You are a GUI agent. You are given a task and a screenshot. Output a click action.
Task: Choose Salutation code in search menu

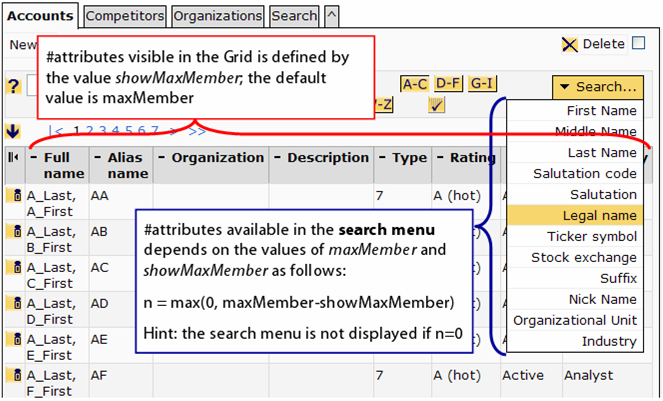click(575, 173)
